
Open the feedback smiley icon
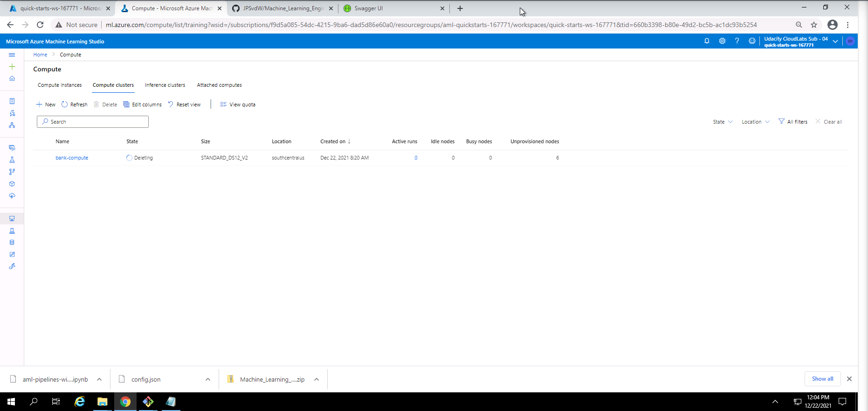[x=752, y=41]
